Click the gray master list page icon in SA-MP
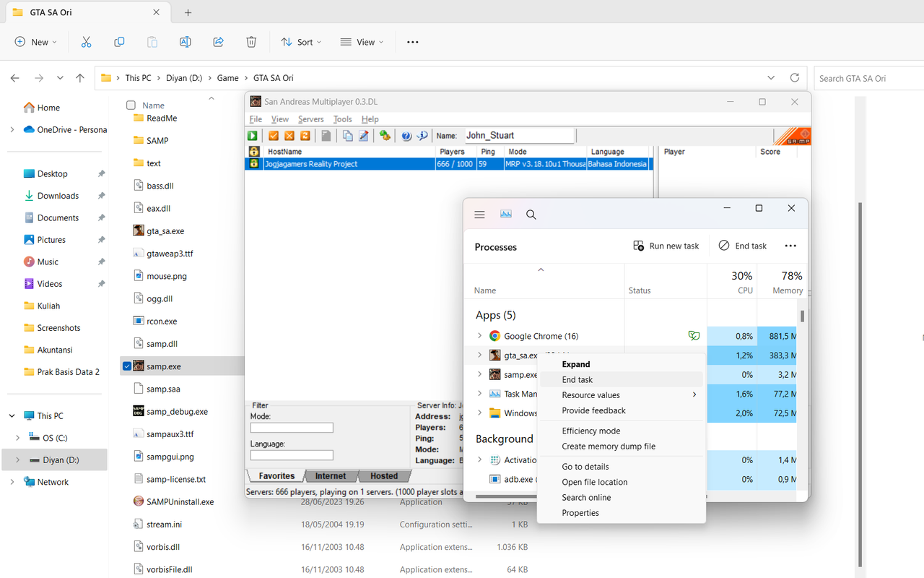 pyautogui.click(x=326, y=136)
